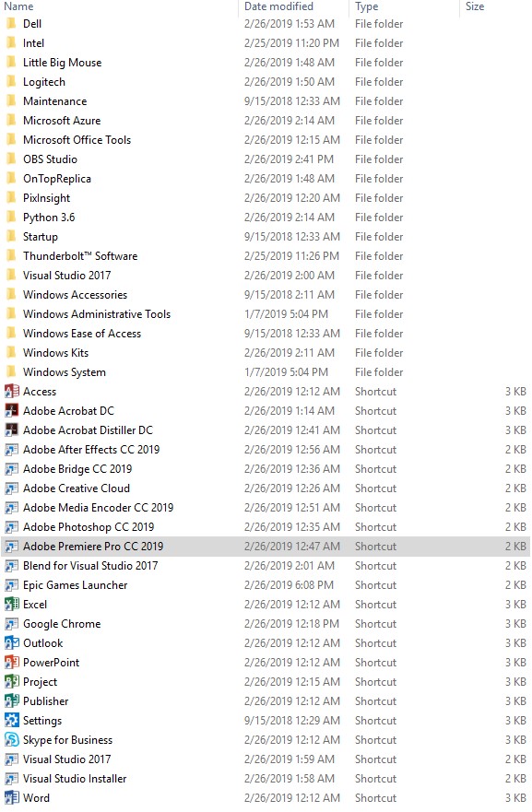The width and height of the screenshot is (532, 812).
Task: Select the Adobe Media Encoder CC 2019 name
Action: 98,508
